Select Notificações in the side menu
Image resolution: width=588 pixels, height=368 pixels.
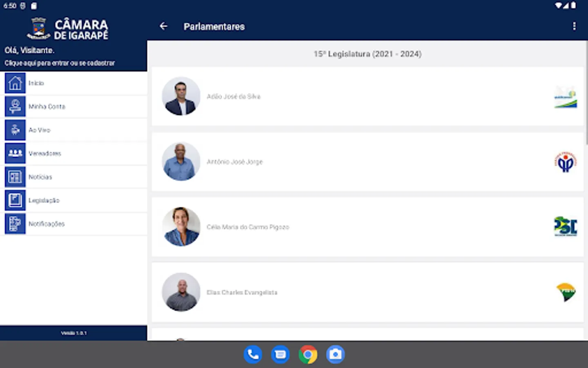pyautogui.click(x=73, y=224)
